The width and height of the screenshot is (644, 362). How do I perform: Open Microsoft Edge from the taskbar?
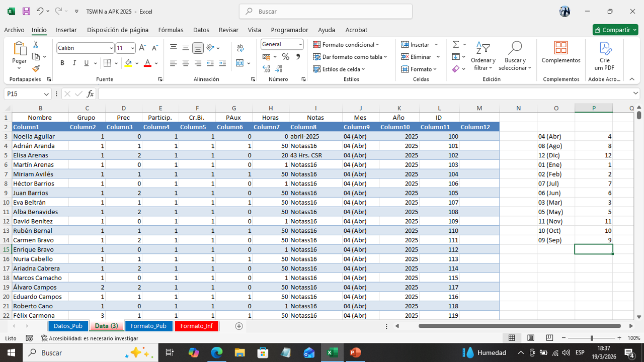click(x=217, y=352)
